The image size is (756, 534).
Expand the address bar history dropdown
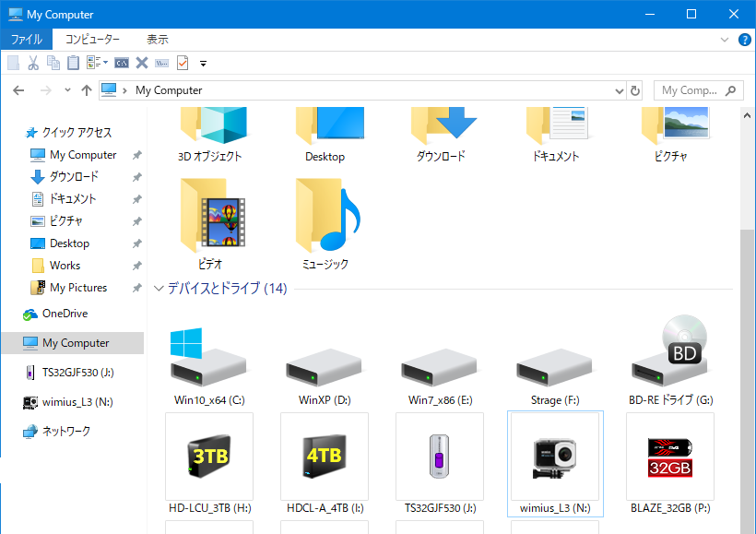pos(620,90)
